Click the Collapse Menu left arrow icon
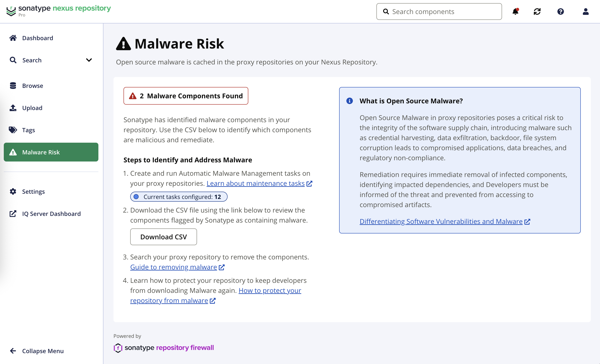This screenshot has width=600, height=364. click(x=13, y=351)
